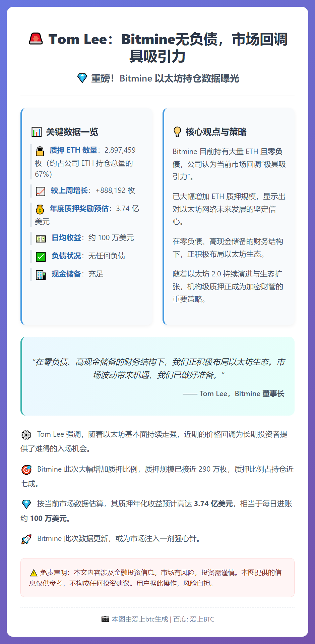Click paragraph starting 已大幅增加 ETH 质押规模
This screenshot has height=644, width=315.
click(229, 209)
